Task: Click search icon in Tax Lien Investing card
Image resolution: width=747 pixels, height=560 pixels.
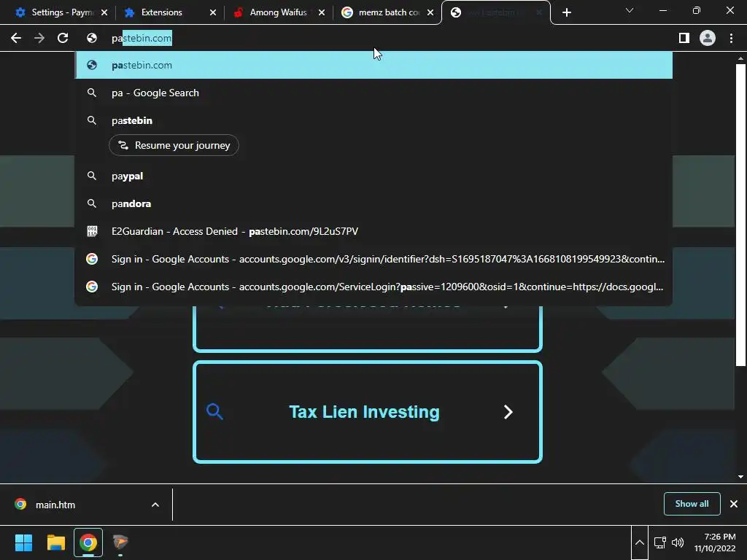Action: [x=215, y=411]
